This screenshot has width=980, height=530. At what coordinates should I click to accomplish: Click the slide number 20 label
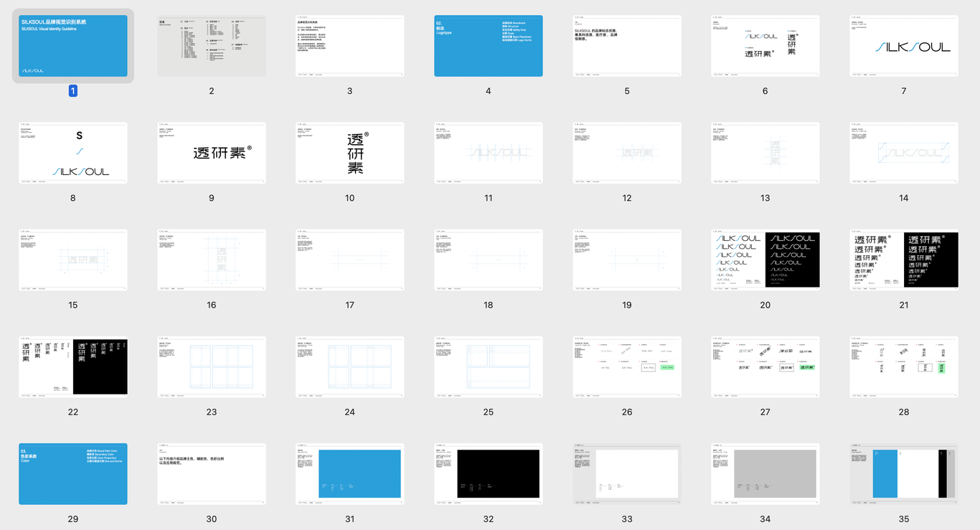point(765,305)
